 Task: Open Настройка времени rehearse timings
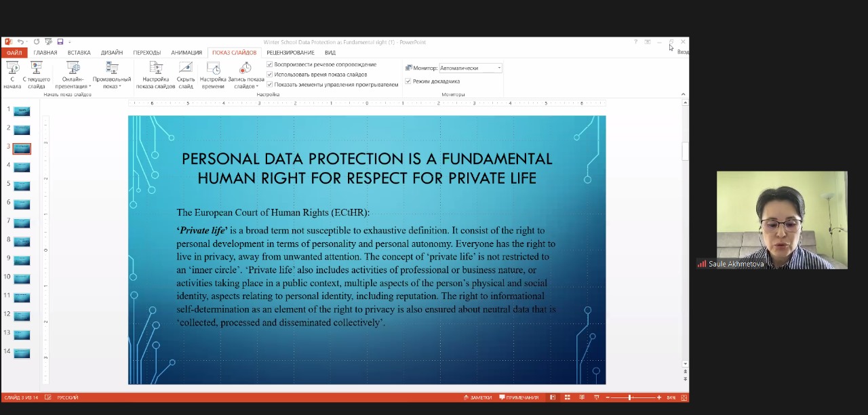click(213, 75)
